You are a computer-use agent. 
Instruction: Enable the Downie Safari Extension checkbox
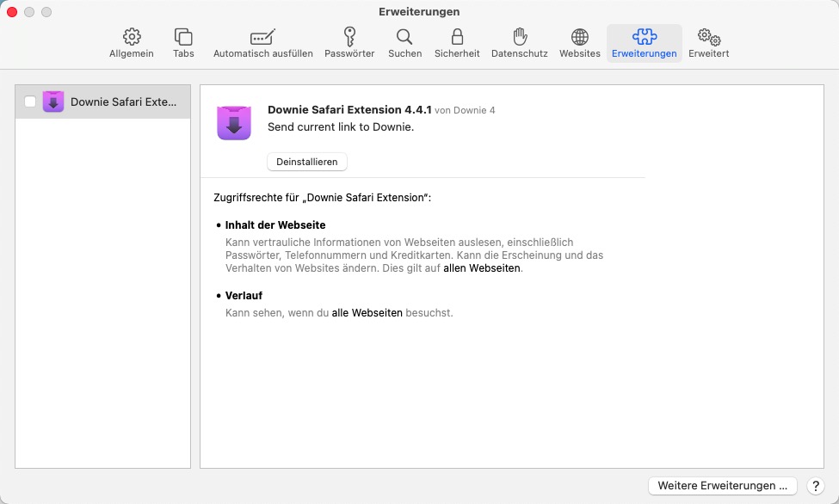(x=30, y=101)
